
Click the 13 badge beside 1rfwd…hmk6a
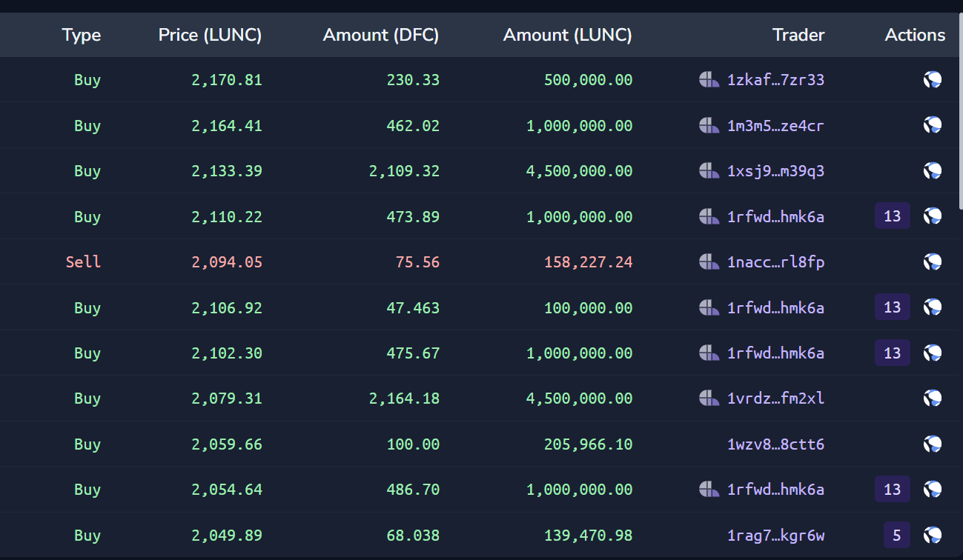pyautogui.click(x=892, y=216)
